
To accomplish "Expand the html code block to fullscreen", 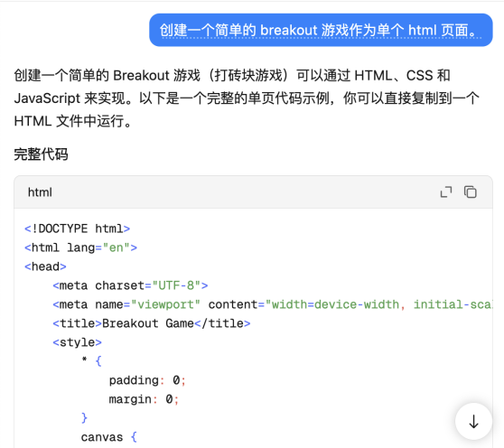I will (446, 191).
